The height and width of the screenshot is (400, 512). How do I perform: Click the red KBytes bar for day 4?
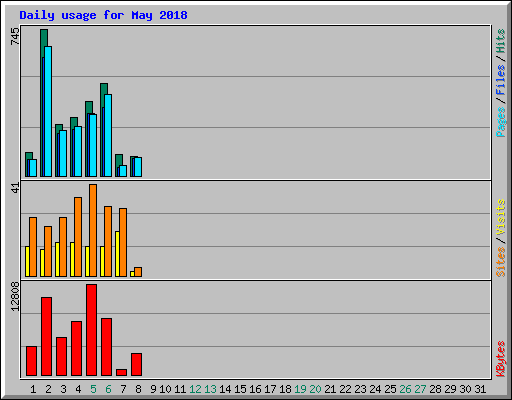tap(77, 349)
